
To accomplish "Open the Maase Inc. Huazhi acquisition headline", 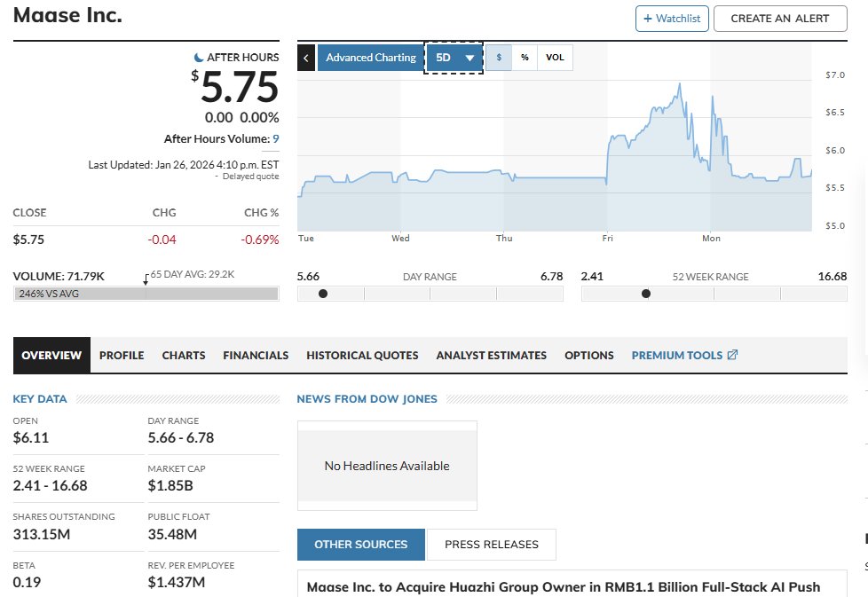I will click(564, 587).
